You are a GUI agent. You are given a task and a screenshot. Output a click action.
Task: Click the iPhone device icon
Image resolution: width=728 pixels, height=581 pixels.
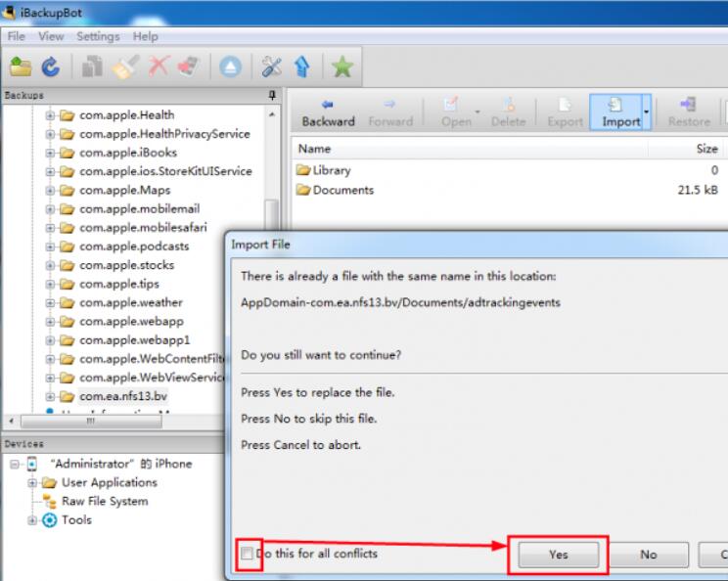[31, 464]
